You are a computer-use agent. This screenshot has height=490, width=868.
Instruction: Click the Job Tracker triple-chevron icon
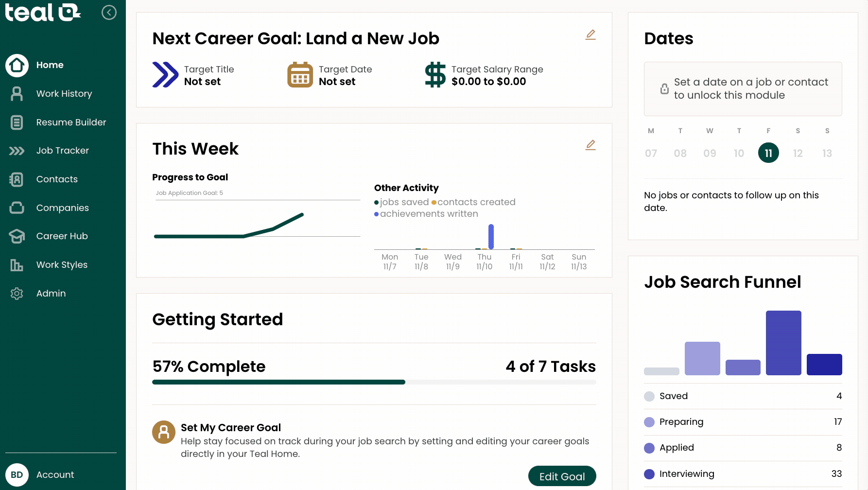click(17, 151)
